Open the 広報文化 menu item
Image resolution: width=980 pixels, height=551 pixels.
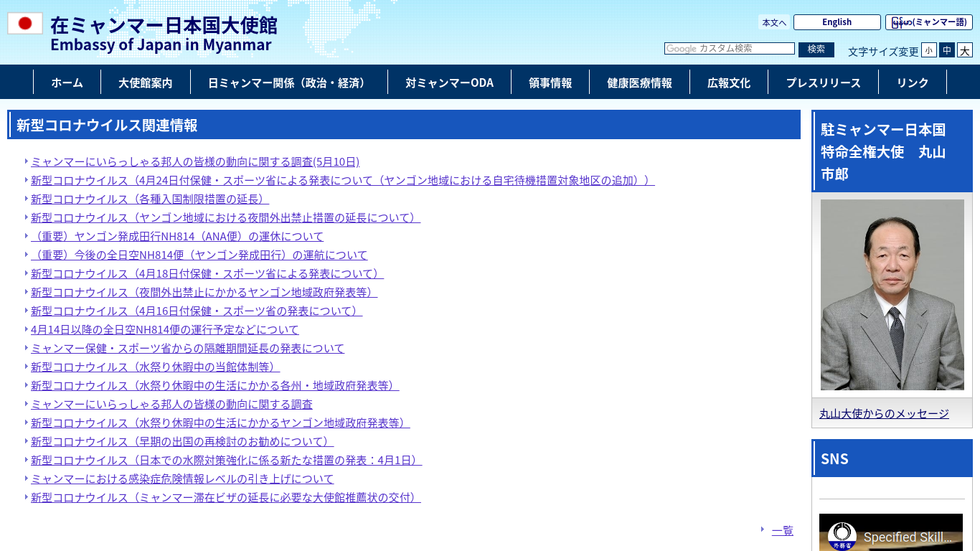[x=729, y=83]
